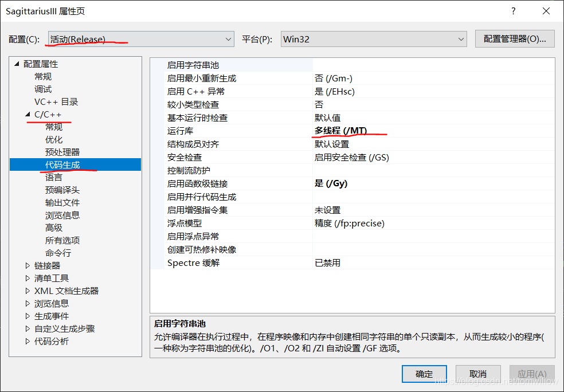The image size is (564, 392).
Task: Select the 基本运行时检查 property row
Action: [352, 118]
